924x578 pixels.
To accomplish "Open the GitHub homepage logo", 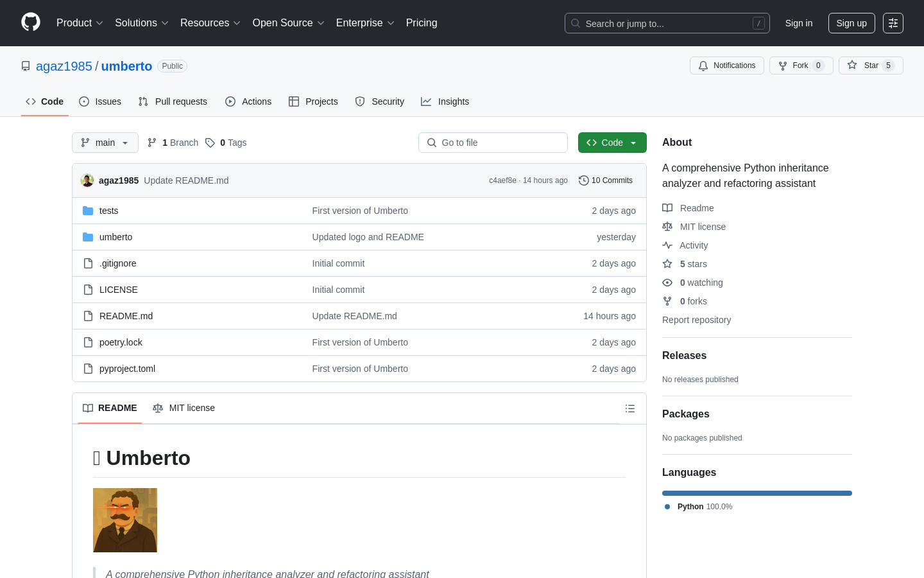I will pos(31,22).
